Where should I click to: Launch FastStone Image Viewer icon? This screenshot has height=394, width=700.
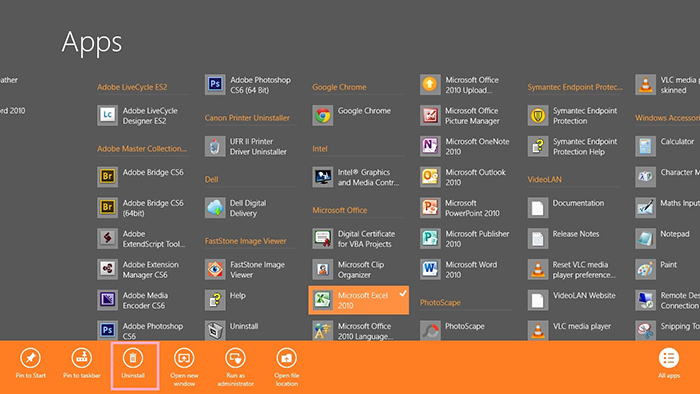click(x=215, y=269)
